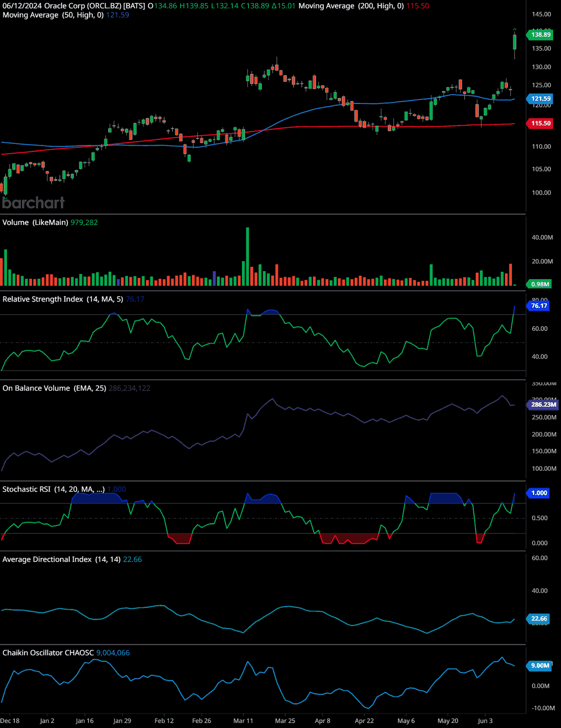This screenshot has height=728, width=561.
Task: Click the Mar 11 date on time axis
Action: pyautogui.click(x=243, y=721)
